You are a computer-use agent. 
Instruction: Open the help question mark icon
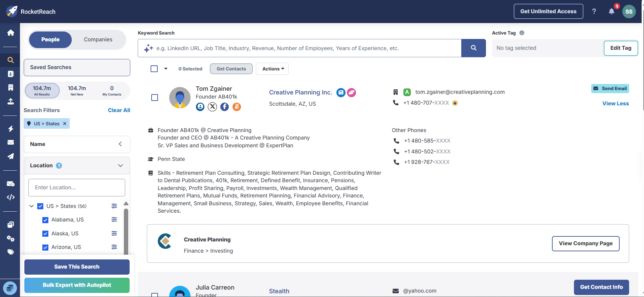[x=594, y=11]
